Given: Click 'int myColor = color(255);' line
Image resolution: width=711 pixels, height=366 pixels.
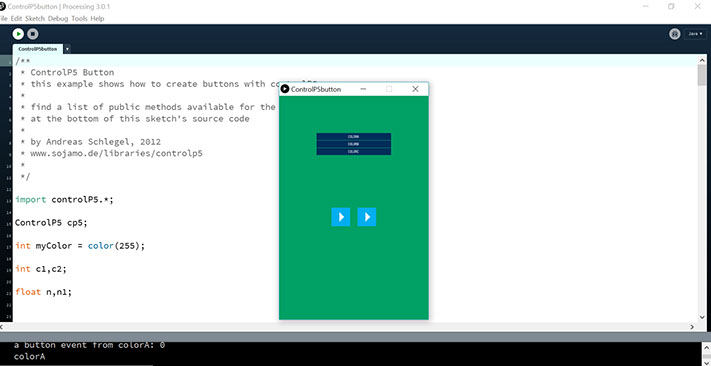Looking at the screenshot, I should (x=80, y=246).
